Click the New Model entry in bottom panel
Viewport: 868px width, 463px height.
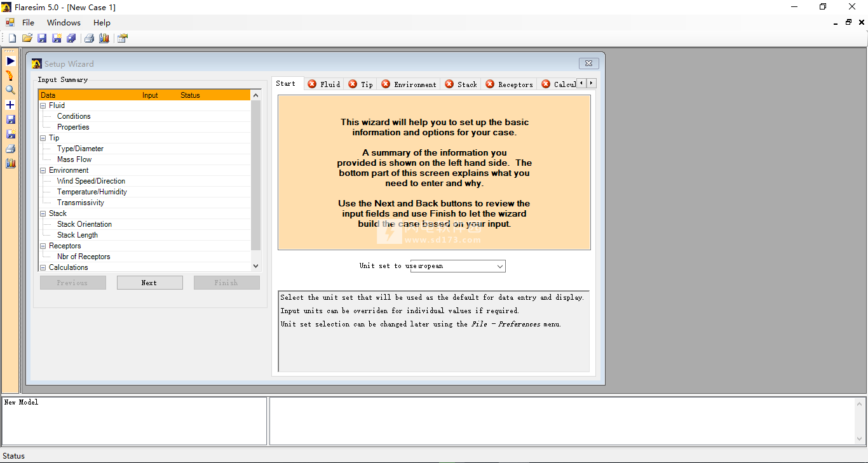(21, 402)
